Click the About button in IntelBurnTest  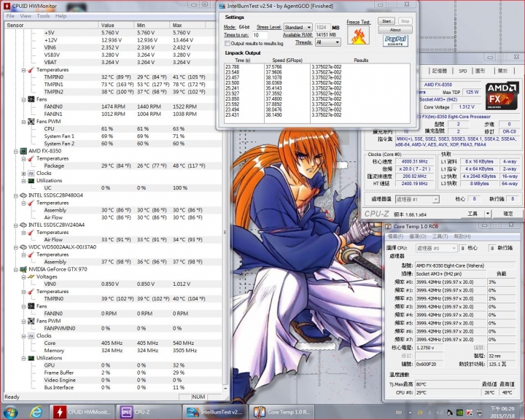395,30
